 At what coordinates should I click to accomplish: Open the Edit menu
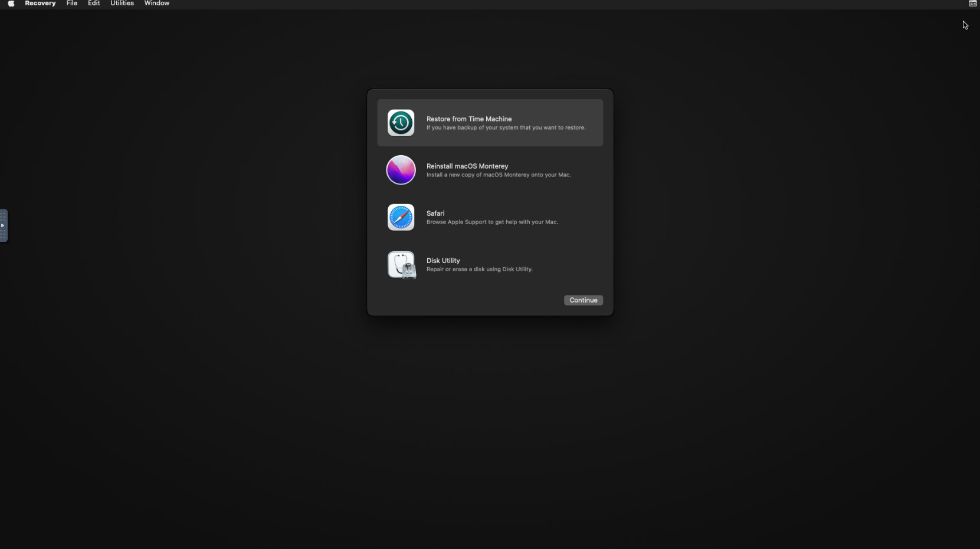click(x=94, y=4)
